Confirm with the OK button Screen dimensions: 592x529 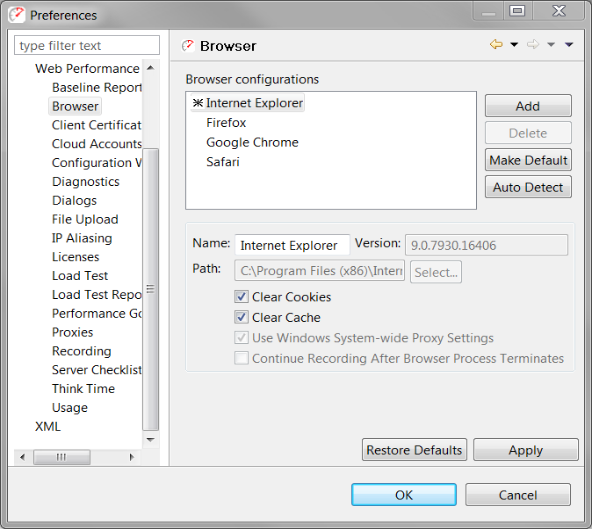click(x=404, y=495)
